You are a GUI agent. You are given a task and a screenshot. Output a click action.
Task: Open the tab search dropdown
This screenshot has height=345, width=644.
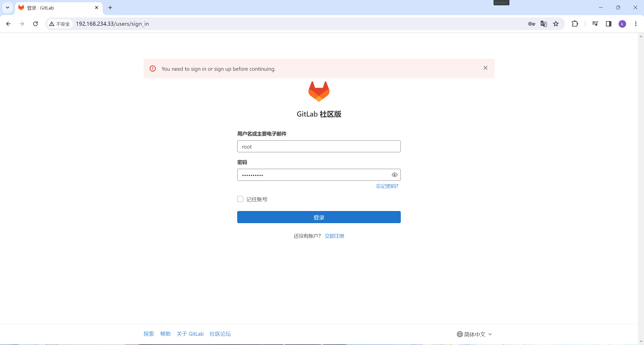[7, 8]
